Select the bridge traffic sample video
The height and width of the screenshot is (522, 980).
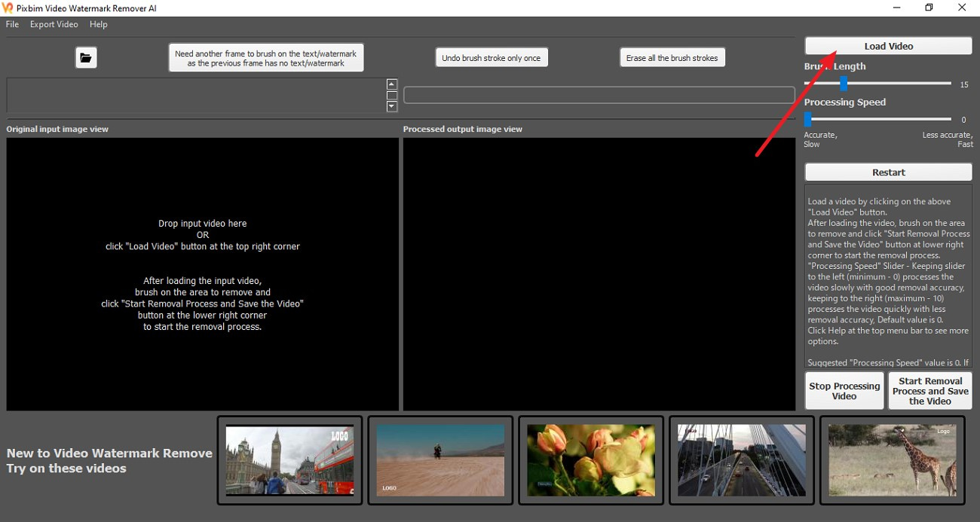[x=742, y=460]
